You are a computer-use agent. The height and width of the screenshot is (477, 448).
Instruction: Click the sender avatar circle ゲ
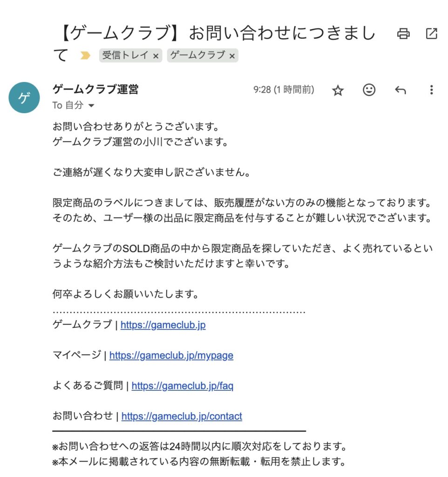pyautogui.click(x=24, y=98)
